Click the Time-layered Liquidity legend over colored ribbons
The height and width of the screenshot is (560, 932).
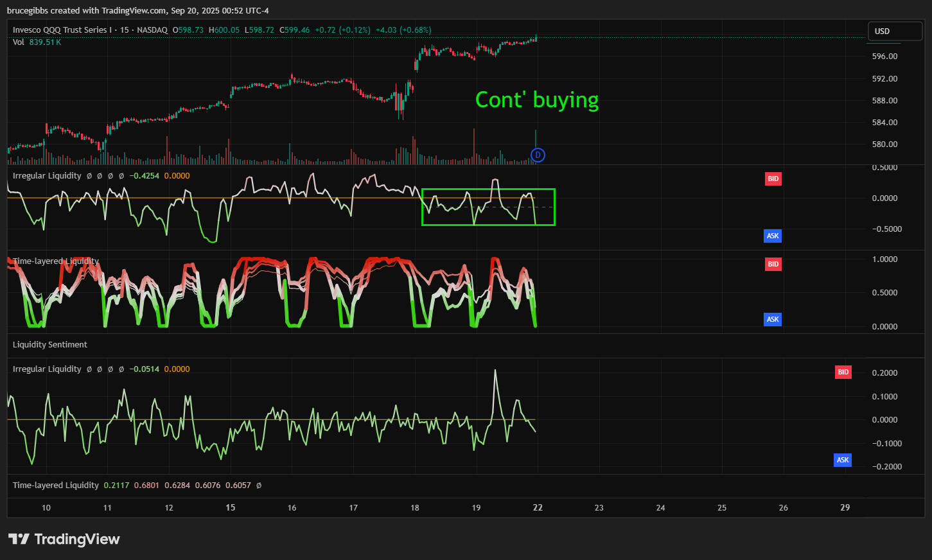click(56, 261)
